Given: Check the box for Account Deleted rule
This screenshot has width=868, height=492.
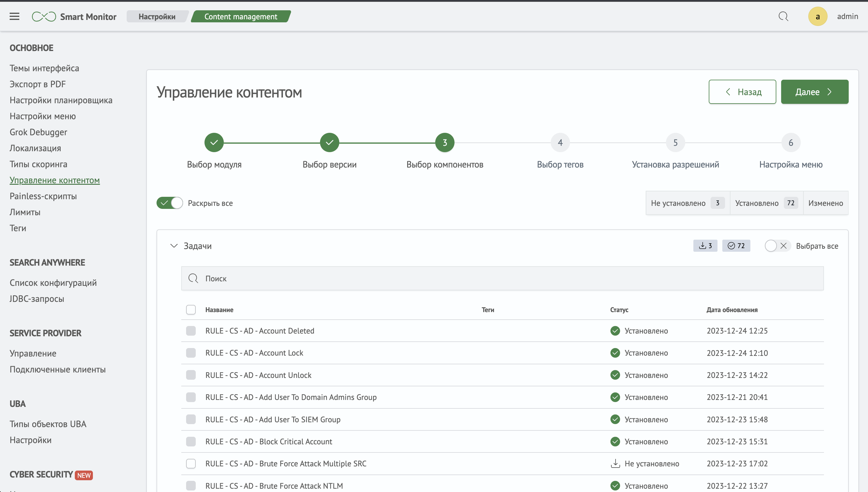Looking at the screenshot, I should [191, 331].
